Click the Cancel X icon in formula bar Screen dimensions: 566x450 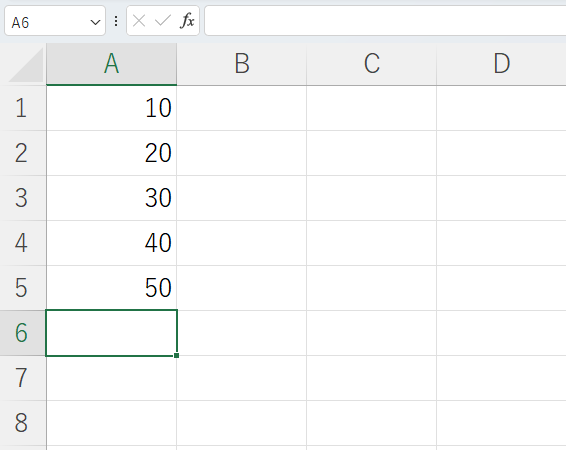[139, 21]
